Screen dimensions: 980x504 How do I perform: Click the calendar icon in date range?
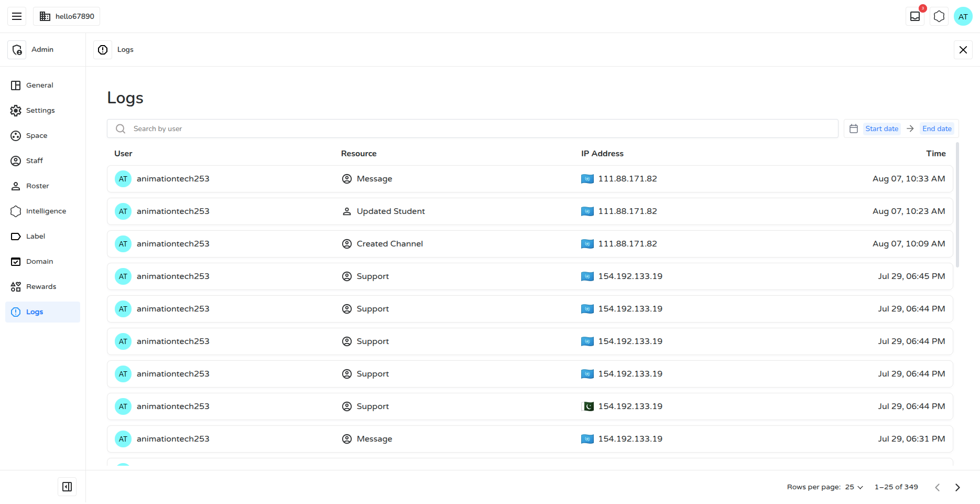pos(854,128)
